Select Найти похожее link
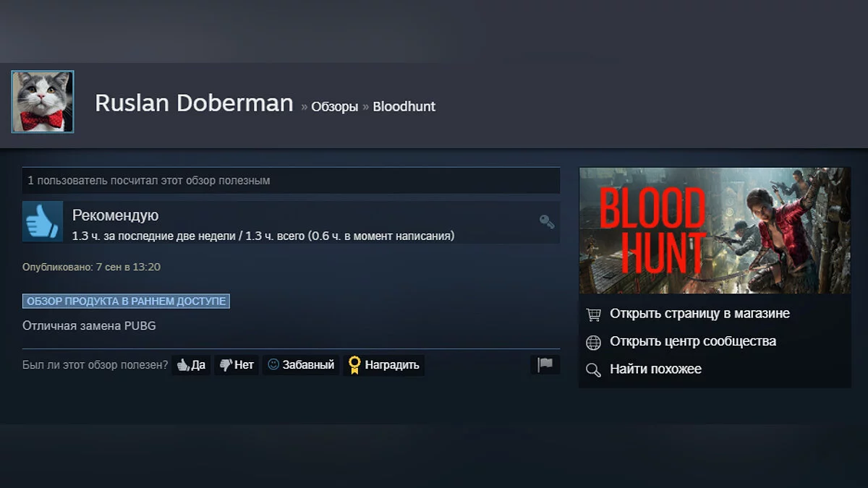868x488 pixels. [655, 369]
